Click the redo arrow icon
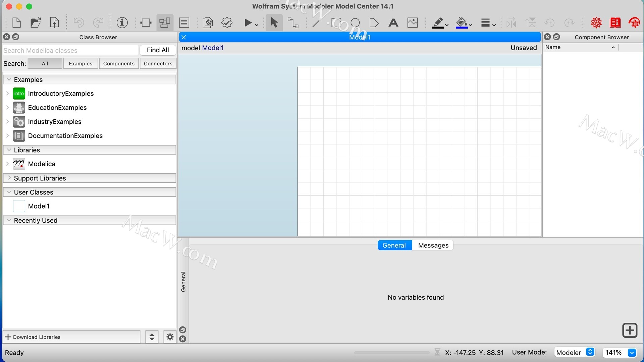The height and width of the screenshot is (362, 644). coord(98,23)
